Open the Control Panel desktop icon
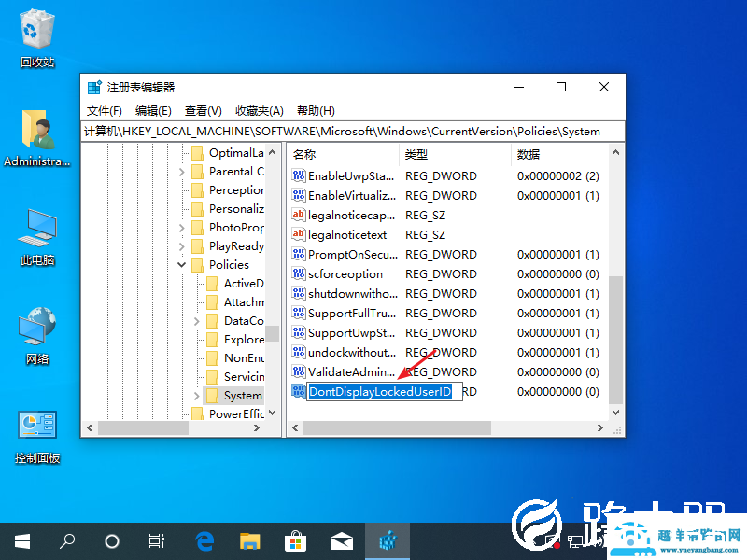The image size is (747, 560). [x=37, y=435]
